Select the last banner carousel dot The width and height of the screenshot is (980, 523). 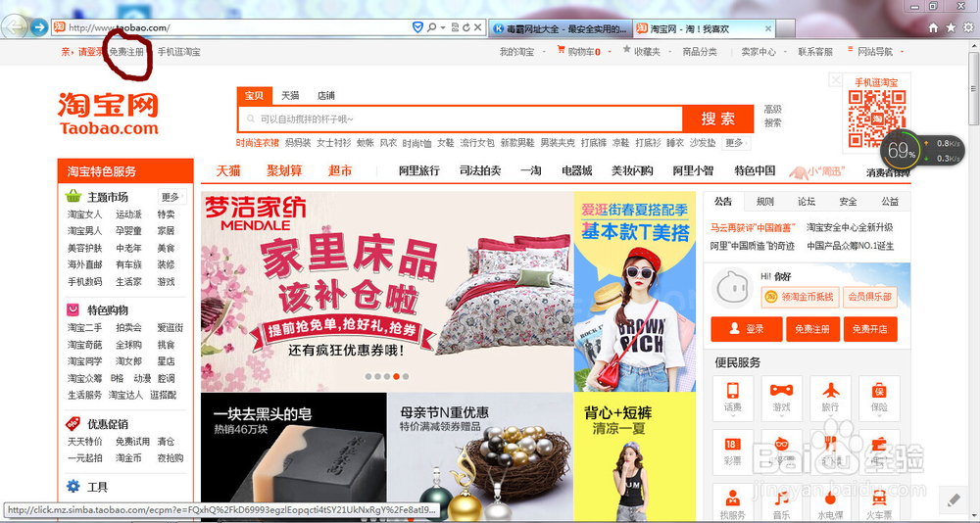click(x=406, y=377)
